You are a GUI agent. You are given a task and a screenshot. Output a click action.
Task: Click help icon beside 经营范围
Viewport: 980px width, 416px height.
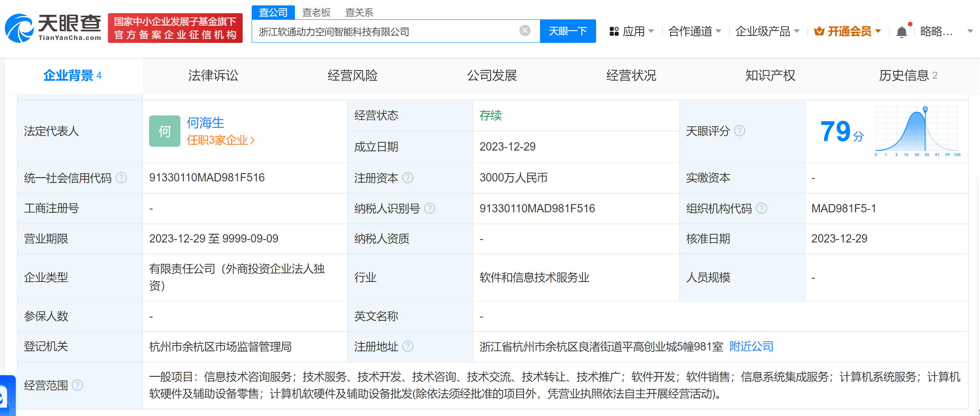click(77, 385)
